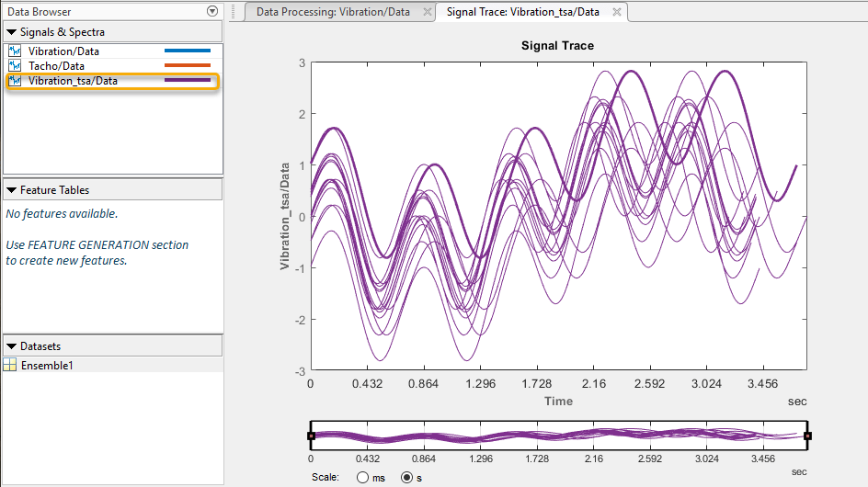Select the Vibration_tsa/Data signal row
Screen dimensions: 868x487
coord(113,81)
